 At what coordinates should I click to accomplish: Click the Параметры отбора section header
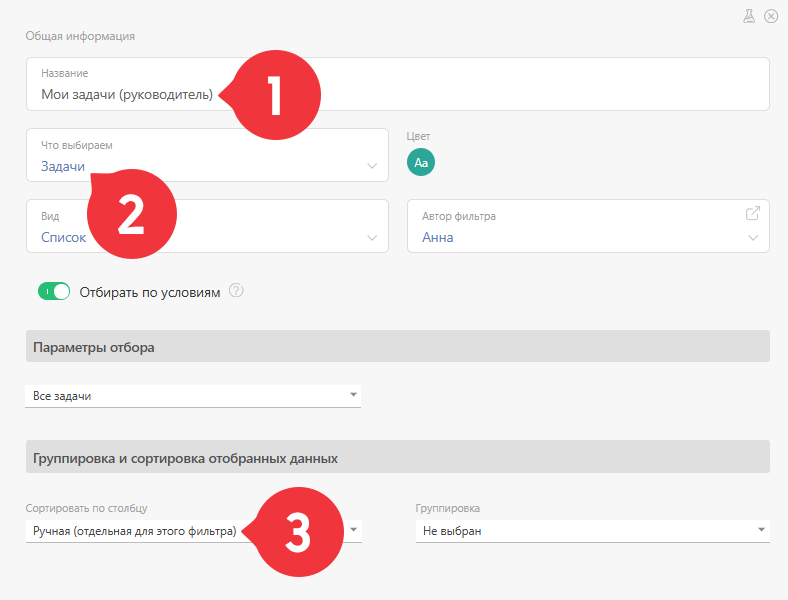click(x=398, y=346)
